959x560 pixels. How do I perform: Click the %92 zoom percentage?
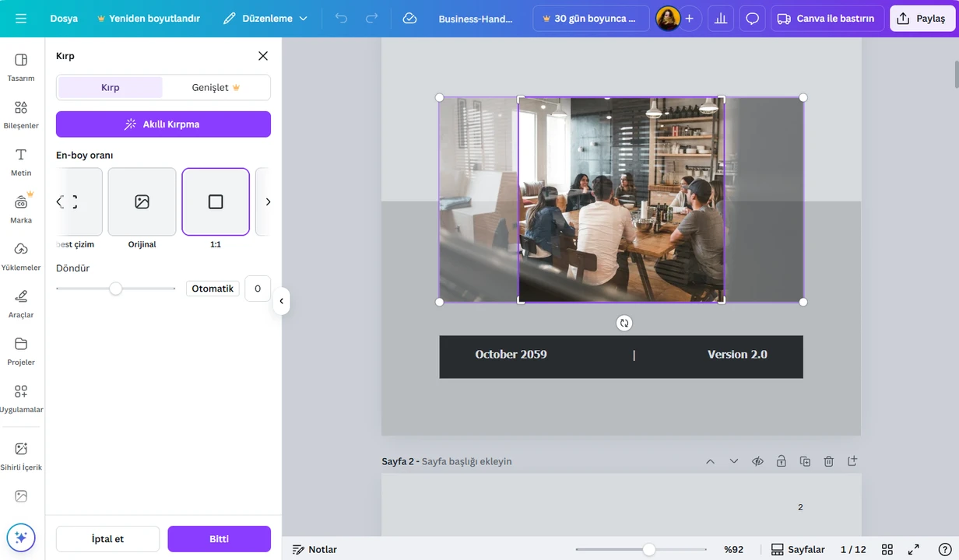click(733, 549)
